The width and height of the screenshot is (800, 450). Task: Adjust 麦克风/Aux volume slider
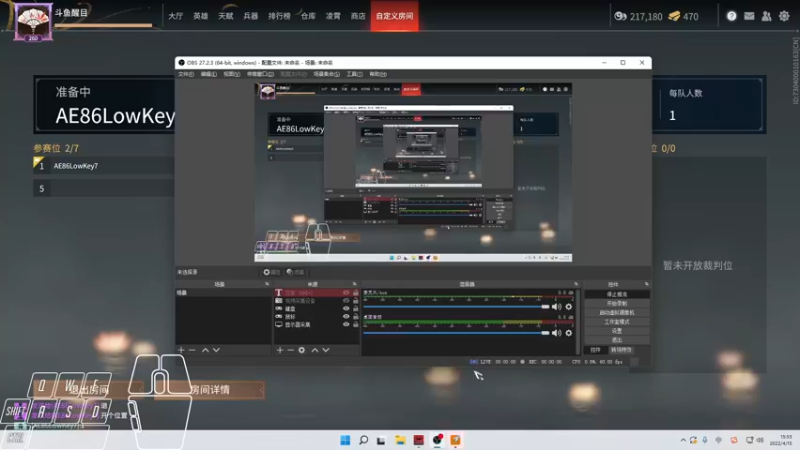pyautogui.click(x=456, y=307)
